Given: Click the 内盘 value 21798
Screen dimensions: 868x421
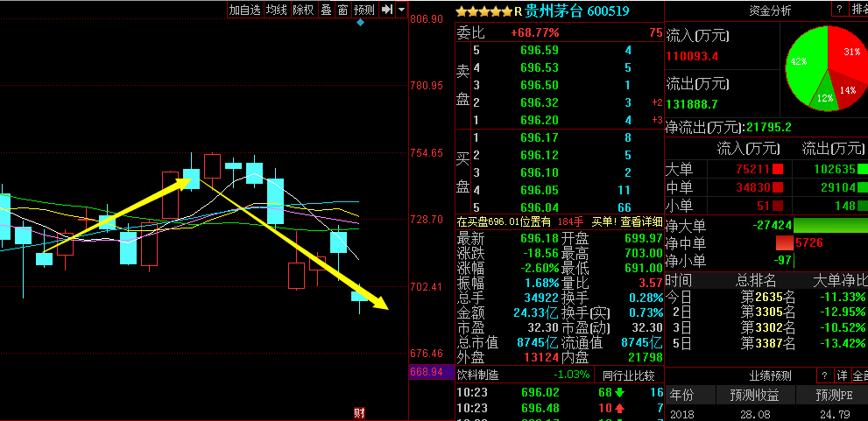Looking at the screenshot, I should [x=645, y=357].
